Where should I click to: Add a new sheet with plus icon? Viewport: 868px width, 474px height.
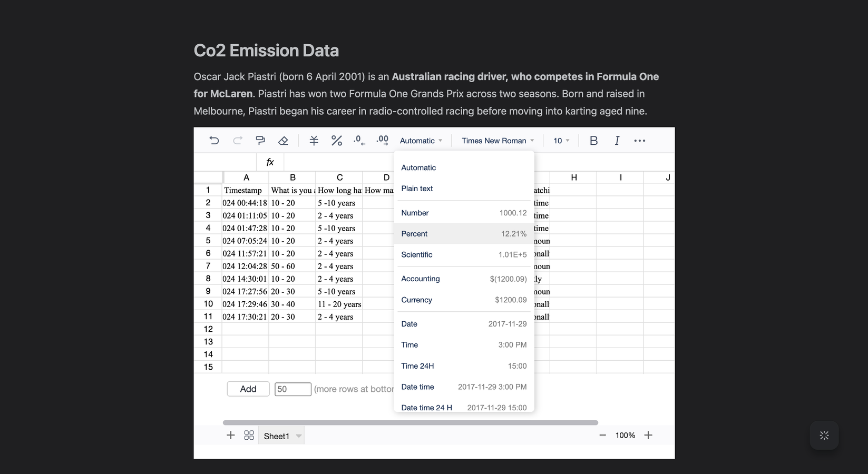230,435
